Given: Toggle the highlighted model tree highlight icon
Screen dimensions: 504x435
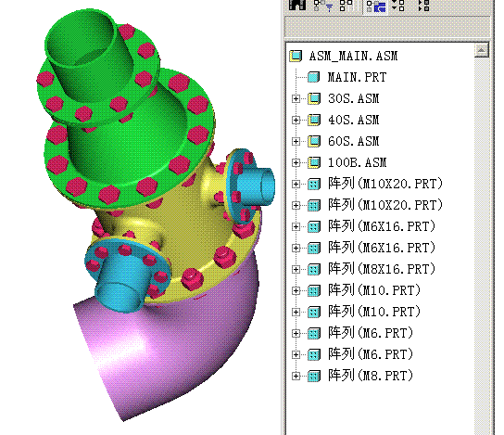Looking at the screenshot, I should coord(376,6).
